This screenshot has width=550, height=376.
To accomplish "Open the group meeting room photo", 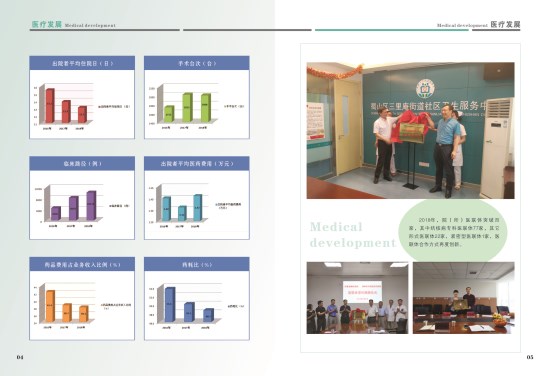I will 357,298.
